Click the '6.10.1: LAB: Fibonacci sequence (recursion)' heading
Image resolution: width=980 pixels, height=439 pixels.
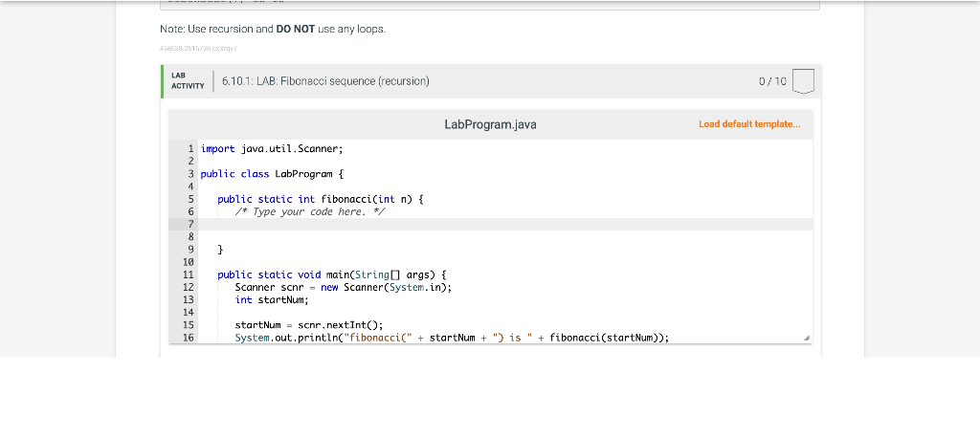pyautogui.click(x=325, y=81)
